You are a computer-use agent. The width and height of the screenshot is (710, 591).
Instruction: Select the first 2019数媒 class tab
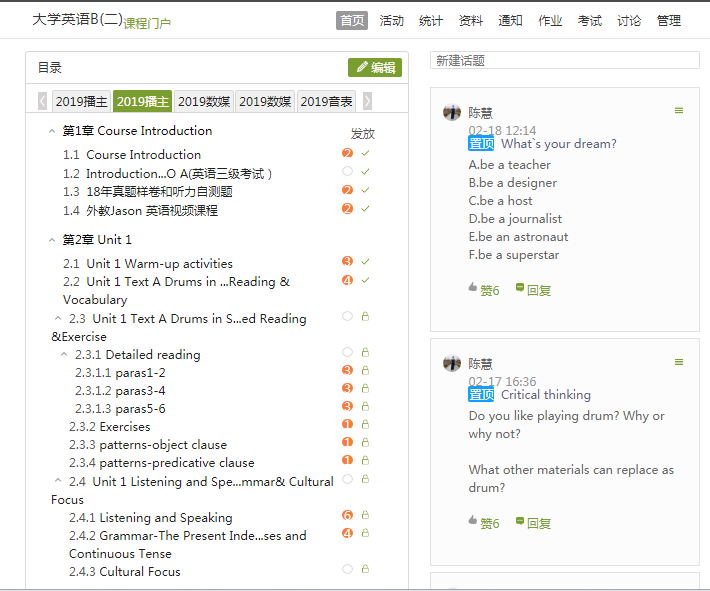click(x=204, y=101)
